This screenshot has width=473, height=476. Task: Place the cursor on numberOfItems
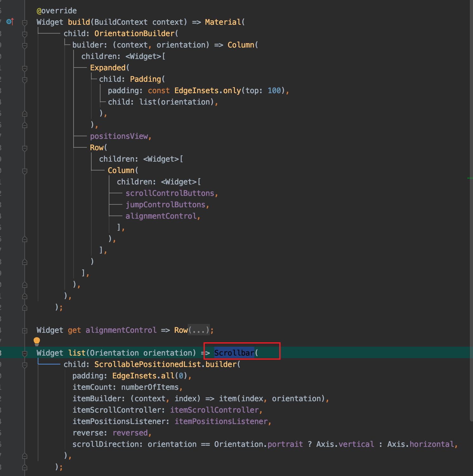(x=150, y=387)
